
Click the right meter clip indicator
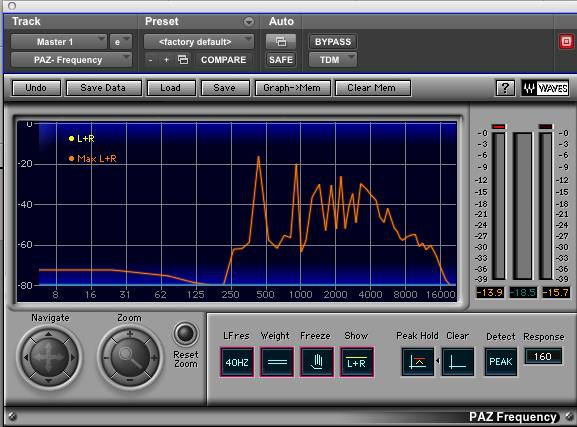tap(546, 127)
